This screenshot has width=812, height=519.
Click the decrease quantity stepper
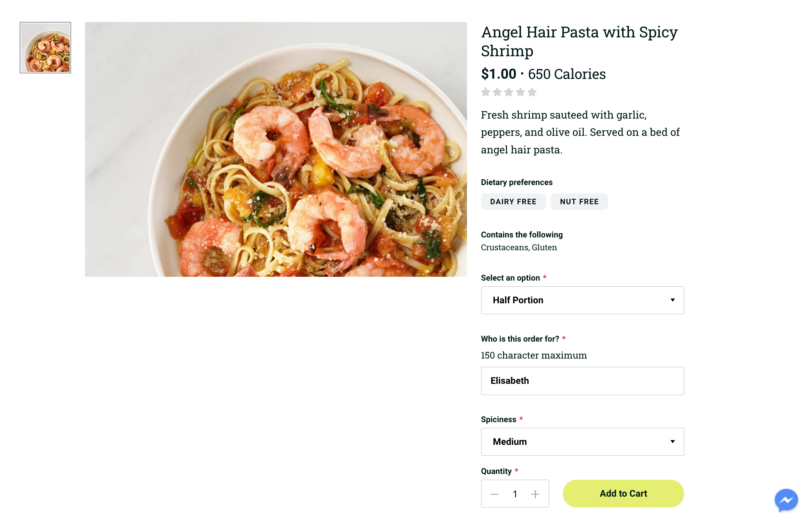[x=495, y=493]
